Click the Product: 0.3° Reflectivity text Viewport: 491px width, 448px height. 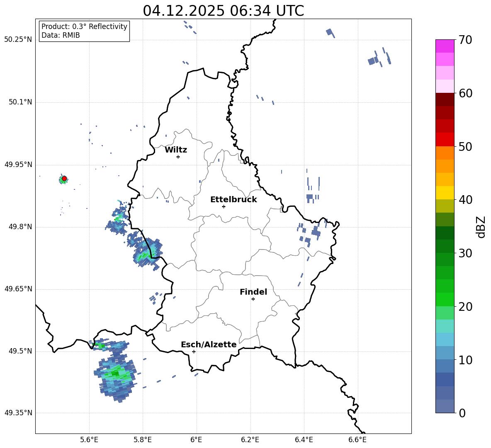[84, 27]
